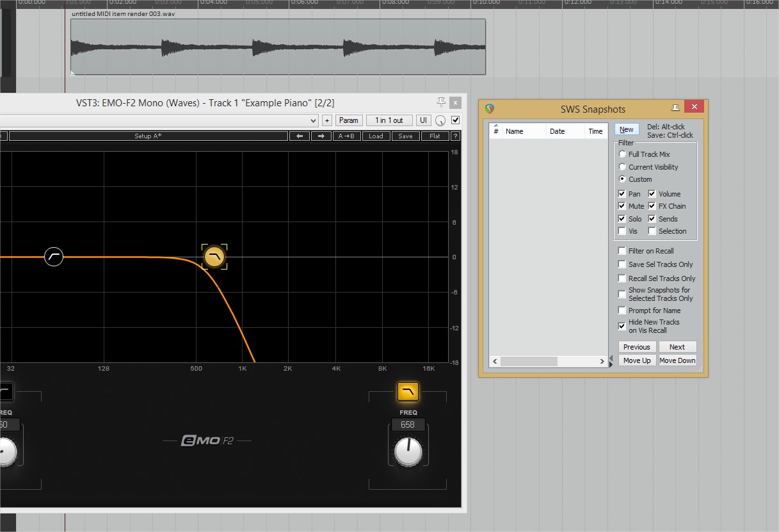Click the redo right-arrow button
The image size is (779, 532).
click(321, 136)
